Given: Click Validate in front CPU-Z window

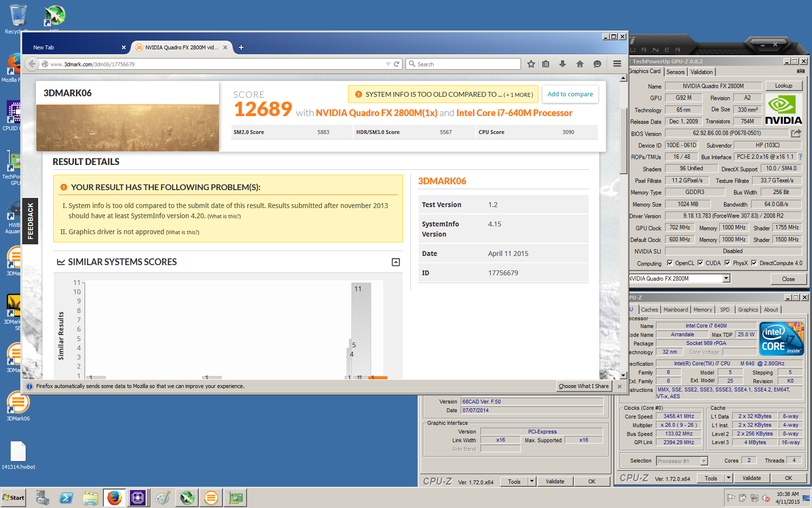Looking at the screenshot, I should pos(752,478).
